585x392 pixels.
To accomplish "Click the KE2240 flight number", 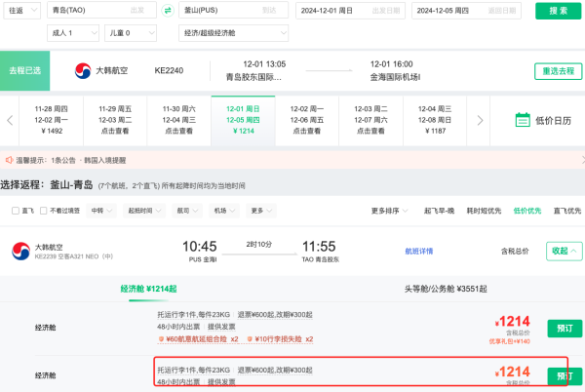I will 169,70.
